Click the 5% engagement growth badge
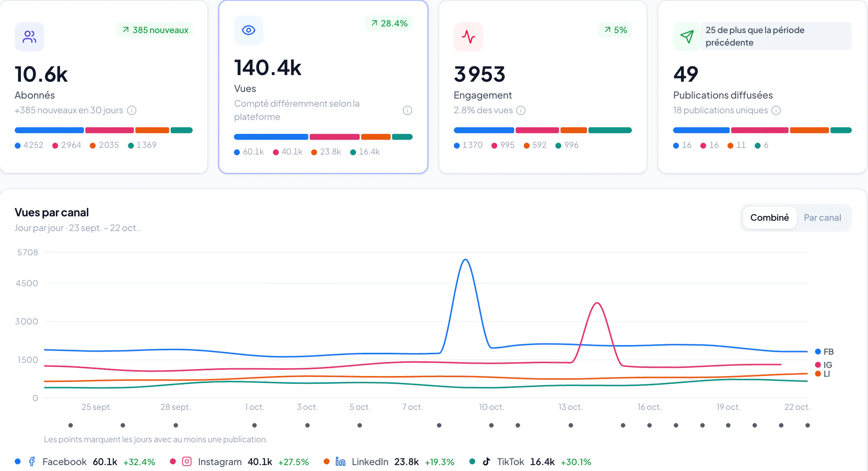The width and height of the screenshot is (868, 471). [x=615, y=30]
